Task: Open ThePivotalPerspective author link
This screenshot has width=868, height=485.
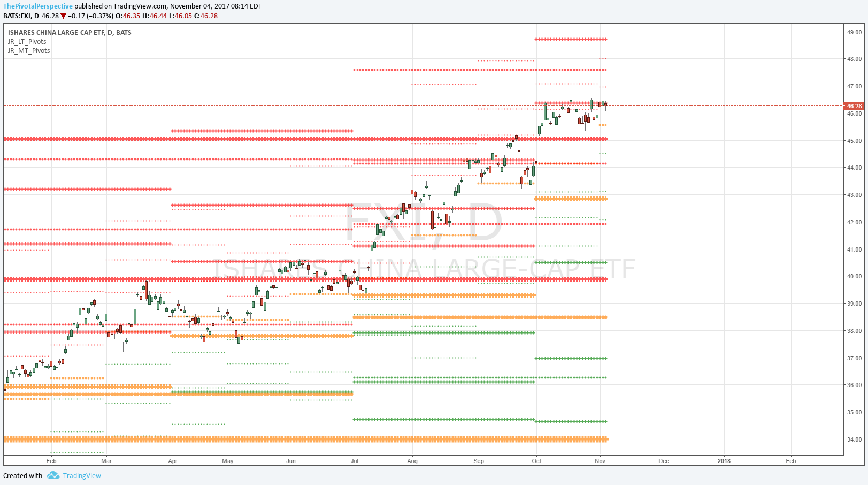Action: click(38, 6)
